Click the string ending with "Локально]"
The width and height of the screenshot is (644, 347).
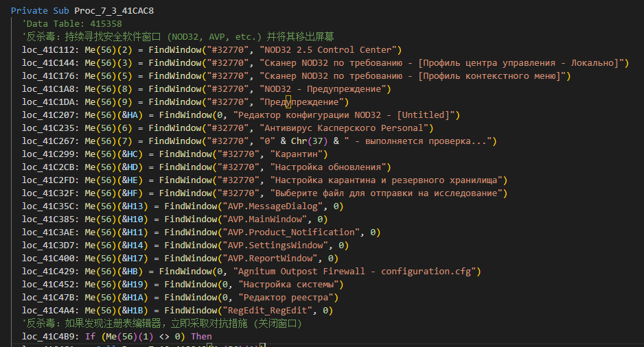(441, 63)
